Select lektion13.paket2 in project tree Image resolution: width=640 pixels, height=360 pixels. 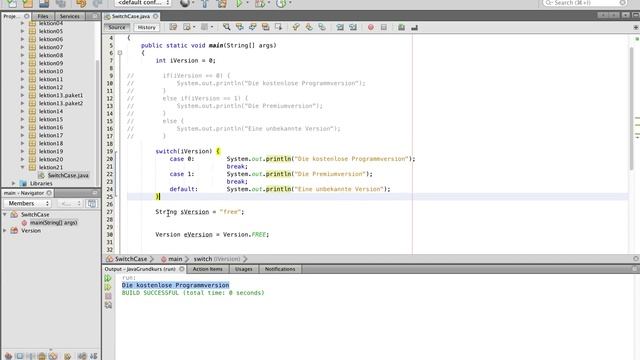coord(61,103)
